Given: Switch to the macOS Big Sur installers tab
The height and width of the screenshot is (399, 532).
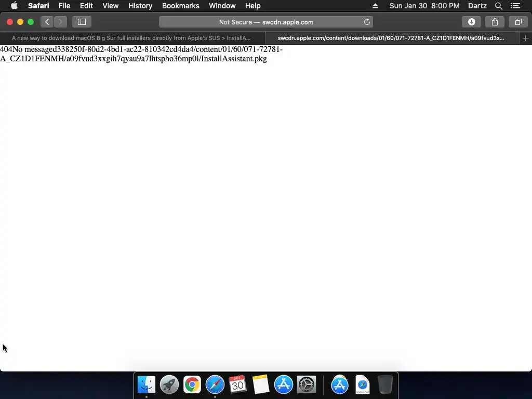Looking at the screenshot, I should coord(132,38).
